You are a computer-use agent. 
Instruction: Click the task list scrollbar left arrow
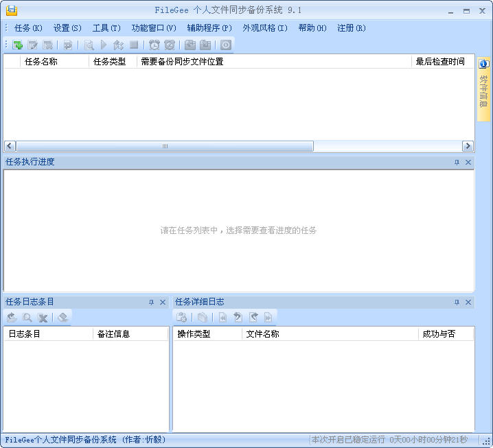coord(10,146)
